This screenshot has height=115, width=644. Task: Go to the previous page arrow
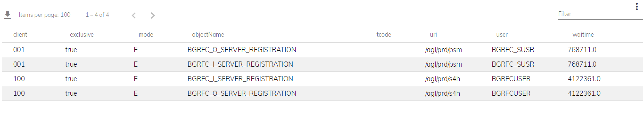[x=134, y=15]
